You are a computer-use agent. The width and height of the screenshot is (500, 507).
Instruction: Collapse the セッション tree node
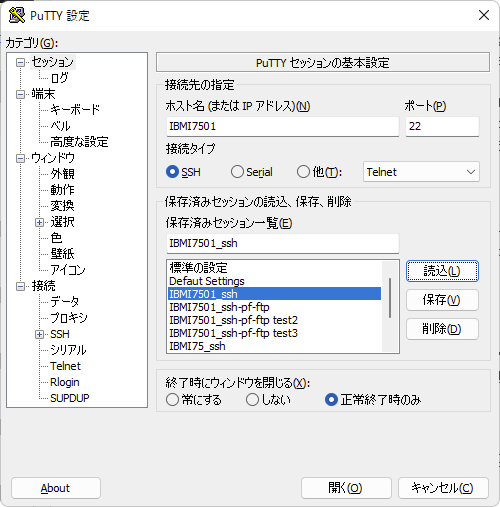click(x=21, y=62)
